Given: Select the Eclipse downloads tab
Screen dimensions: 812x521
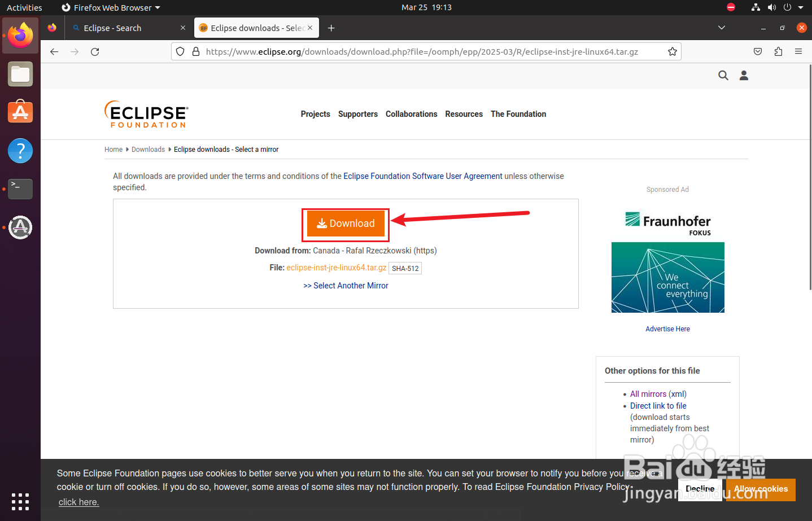Looking at the screenshot, I should tap(256, 28).
